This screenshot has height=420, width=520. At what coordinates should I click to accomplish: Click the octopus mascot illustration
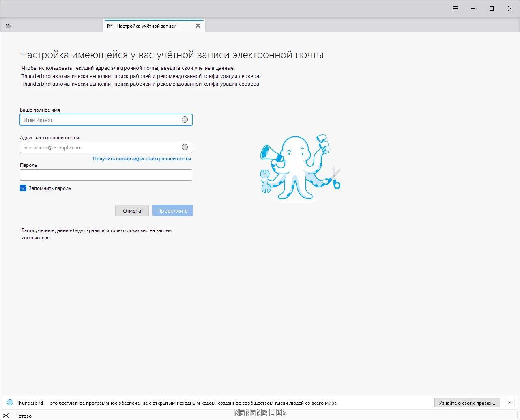pyautogui.click(x=300, y=167)
